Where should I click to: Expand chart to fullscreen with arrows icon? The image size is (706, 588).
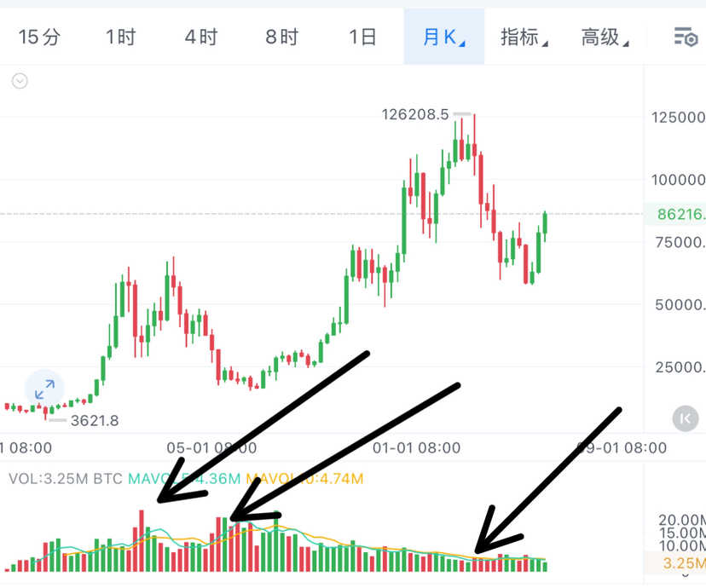44,389
